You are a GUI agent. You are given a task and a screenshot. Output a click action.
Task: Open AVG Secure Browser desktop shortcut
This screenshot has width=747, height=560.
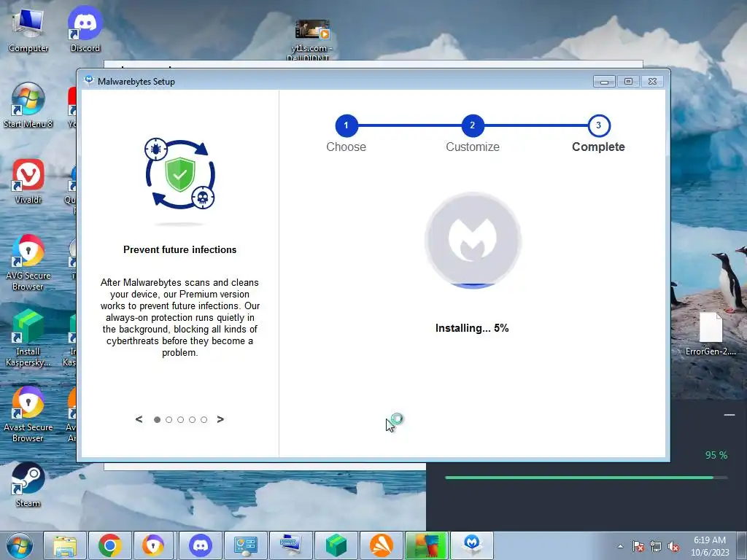[x=28, y=262]
